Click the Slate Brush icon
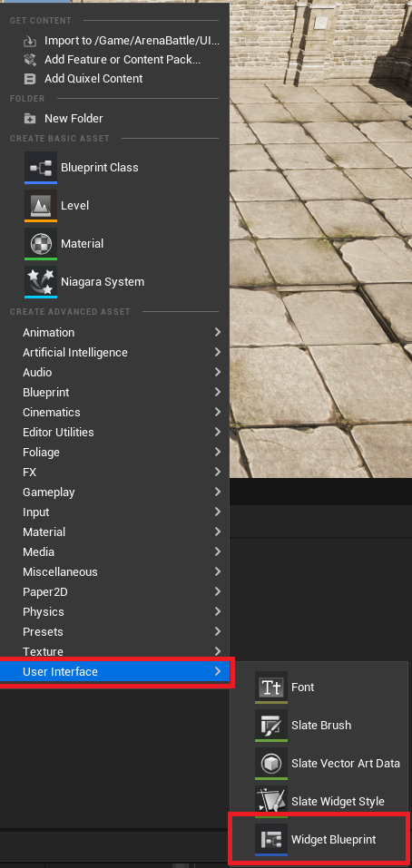The width and height of the screenshot is (412, 868). coord(271,726)
